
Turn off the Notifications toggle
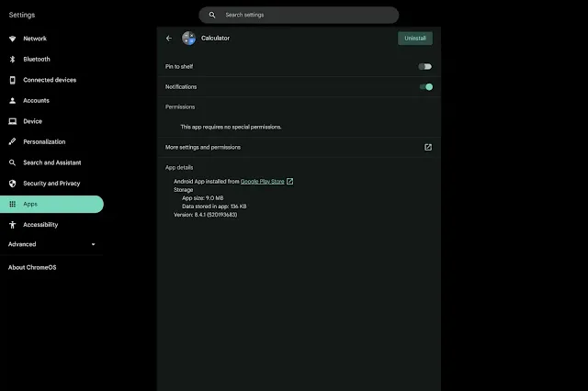pyautogui.click(x=426, y=87)
